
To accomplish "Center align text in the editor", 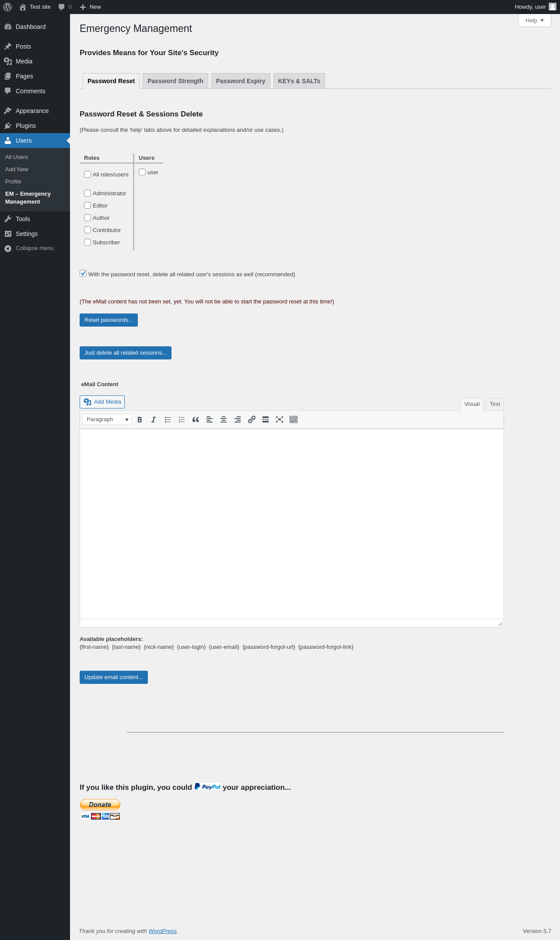I will [x=224, y=419].
